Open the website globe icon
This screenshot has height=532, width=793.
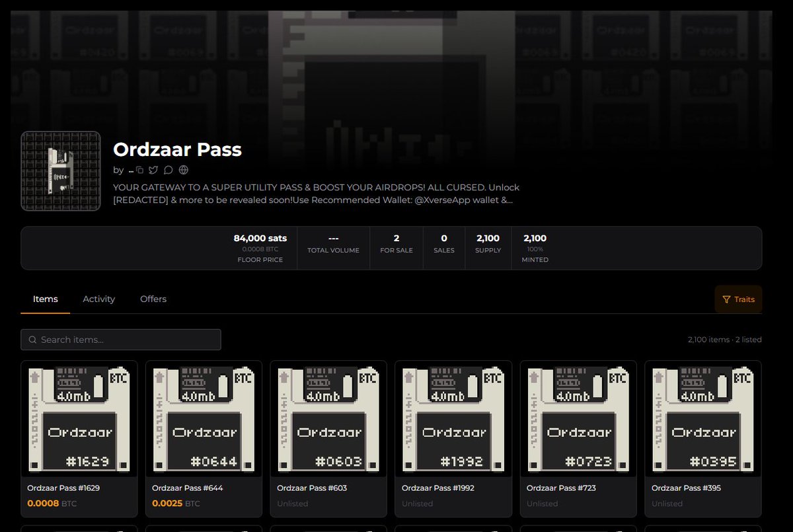pyautogui.click(x=184, y=170)
